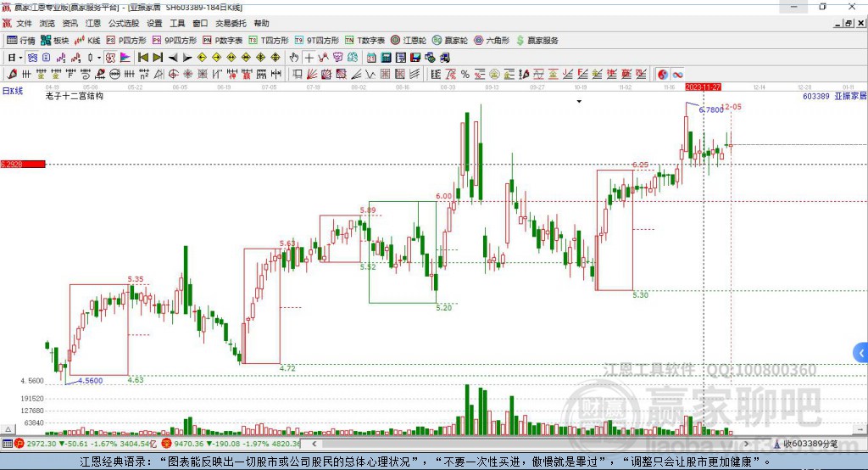Open the 工具 menu
868x470 pixels.
[x=177, y=23]
